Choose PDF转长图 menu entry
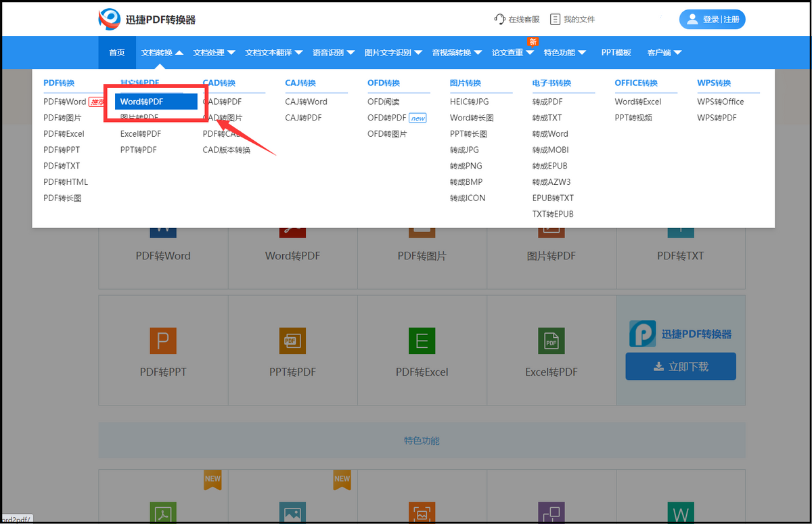This screenshot has width=812, height=524. pos(62,198)
